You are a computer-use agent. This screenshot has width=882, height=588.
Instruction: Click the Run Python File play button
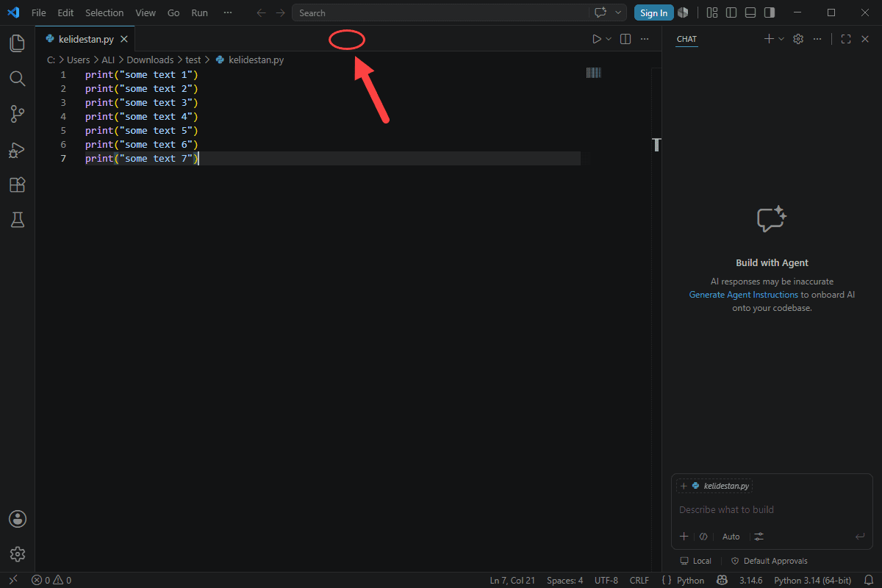(x=597, y=39)
